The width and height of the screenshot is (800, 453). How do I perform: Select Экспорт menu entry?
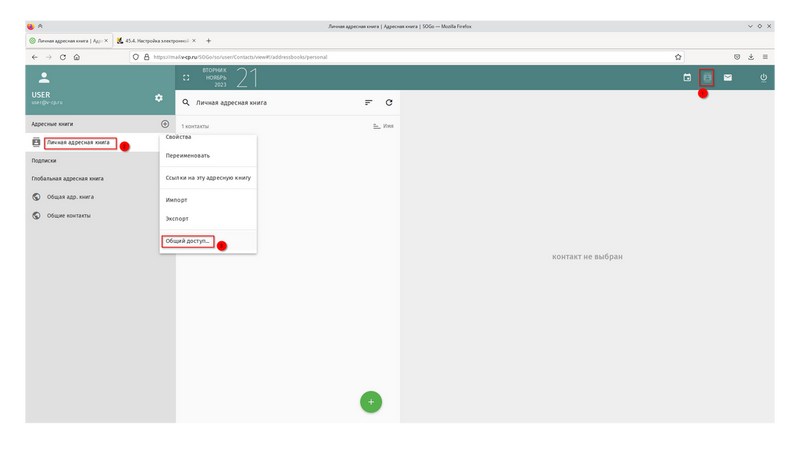pos(178,218)
